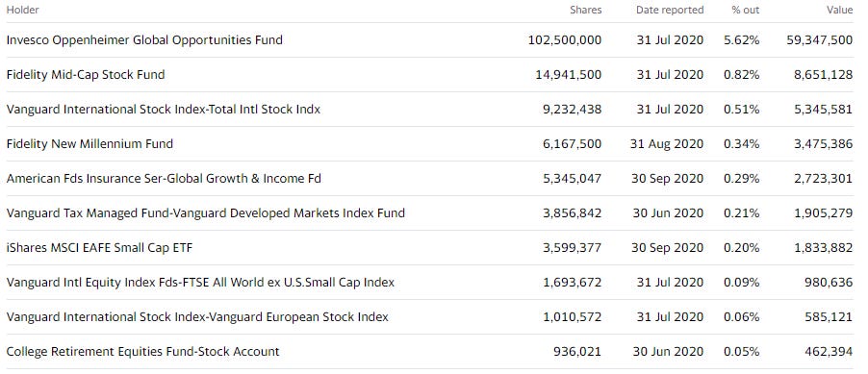The height and width of the screenshot is (374, 868).
Task: Click the 0.20% out cell
Action: pyautogui.click(x=741, y=248)
